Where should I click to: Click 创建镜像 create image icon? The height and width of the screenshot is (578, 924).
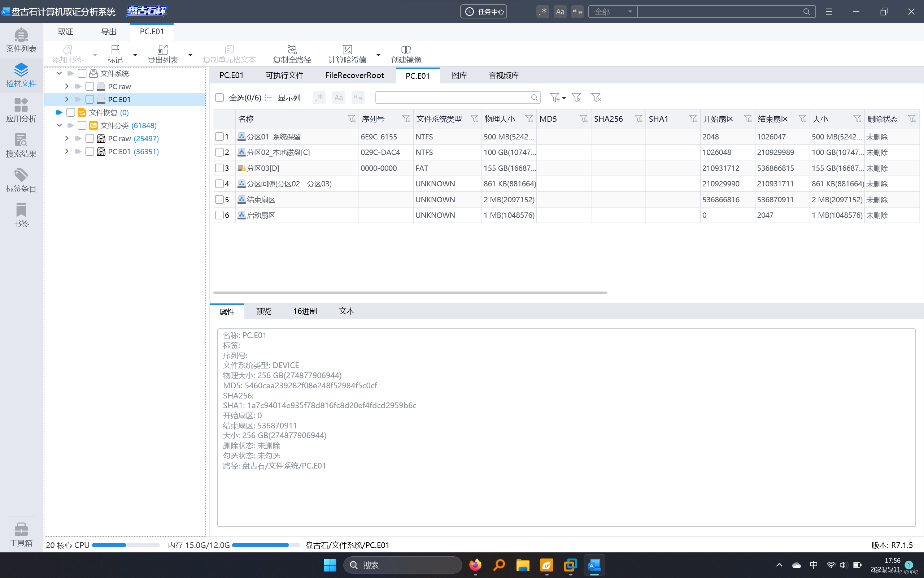pos(406,54)
